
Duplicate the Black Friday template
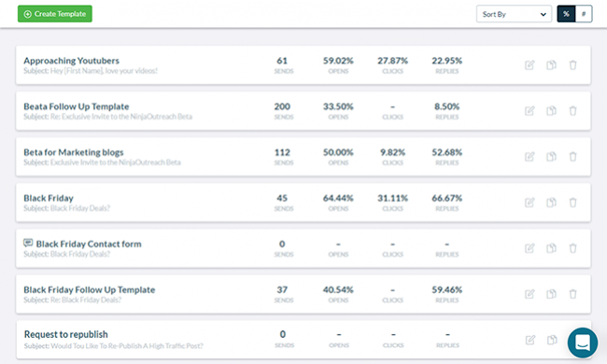pyautogui.click(x=551, y=203)
